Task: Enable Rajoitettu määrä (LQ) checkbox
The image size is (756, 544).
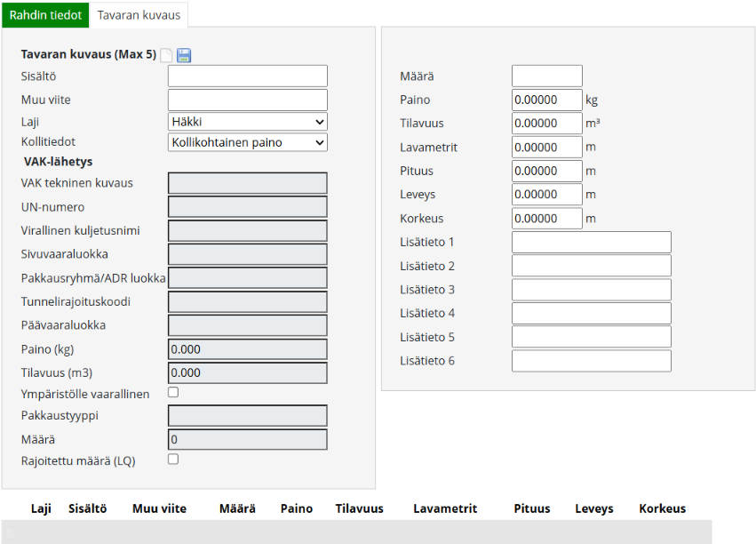Action: [x=173, y=460]
